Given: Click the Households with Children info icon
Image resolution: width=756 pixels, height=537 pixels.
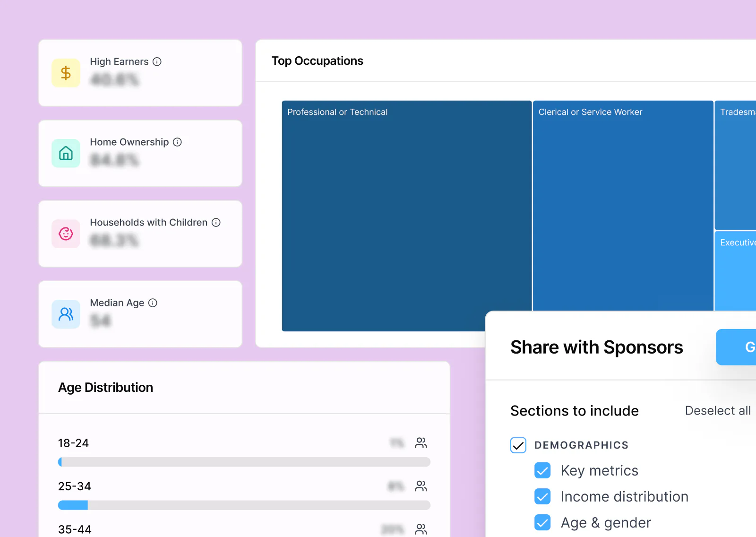Looking at the screenshot, I should pos(216,223).
